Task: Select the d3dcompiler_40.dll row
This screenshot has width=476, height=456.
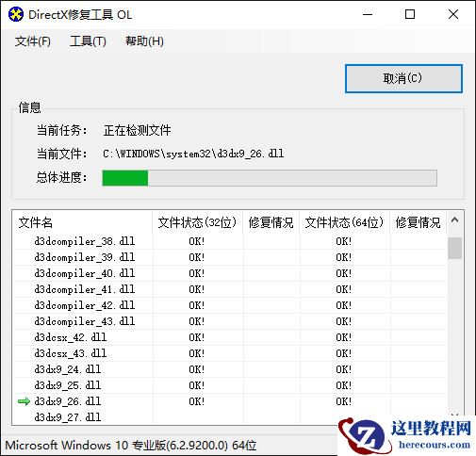Action: (x=230, y=273)
